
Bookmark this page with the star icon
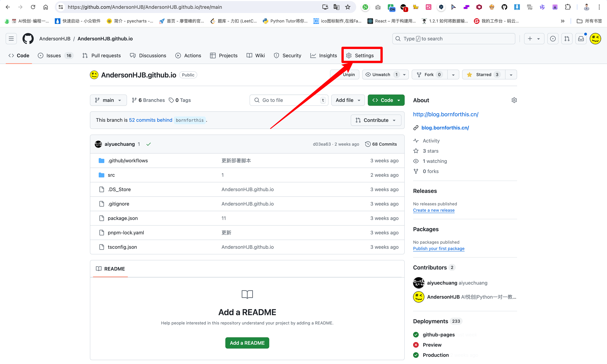click(348, 7)
